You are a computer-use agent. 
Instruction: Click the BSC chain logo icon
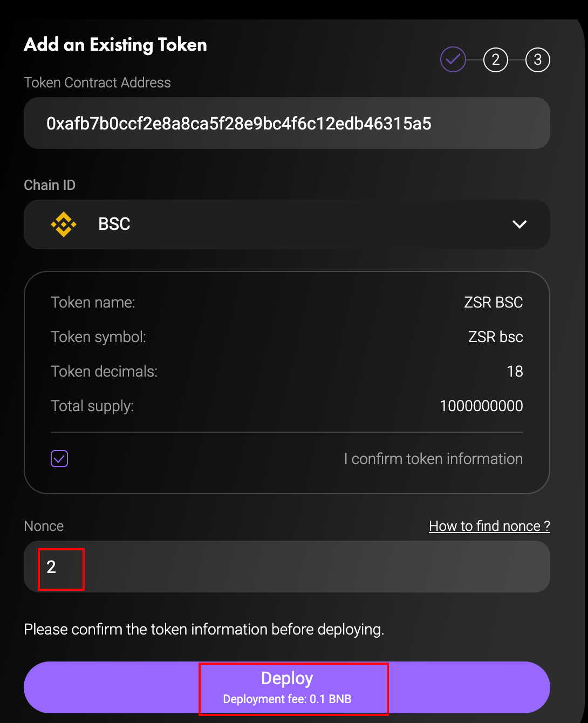tap(64, 224)
